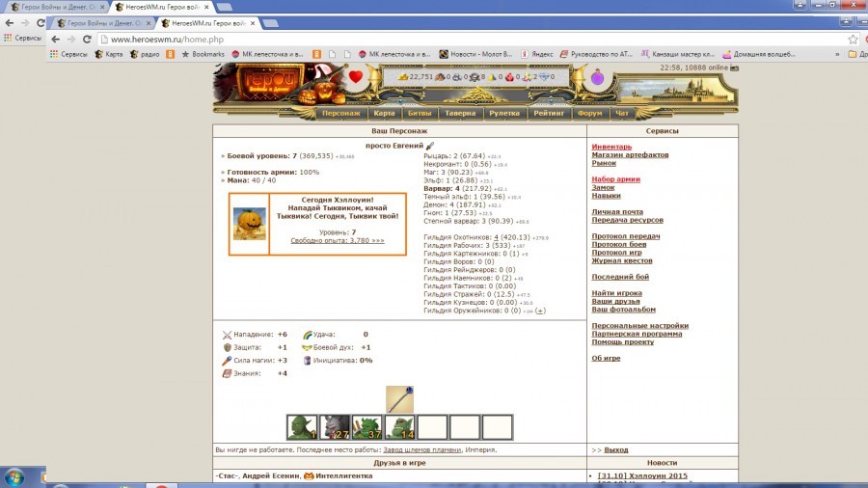Click the purple mana potion icon
This screenshot has height=488, width=868.
[x=597, y=77]
